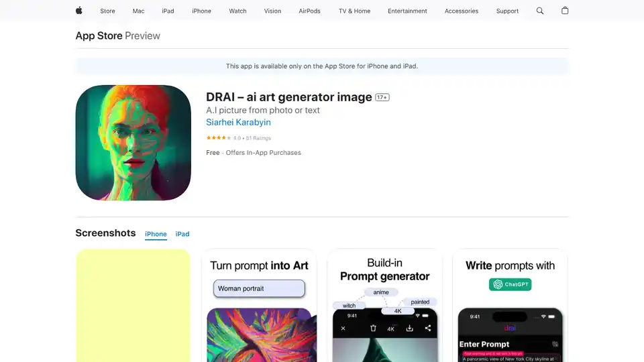
Task: Open the Watch menu
Action: click(237, 11)
